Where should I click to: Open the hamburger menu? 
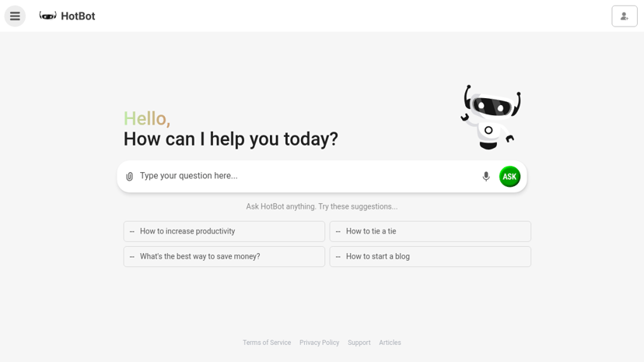[15, 16]
